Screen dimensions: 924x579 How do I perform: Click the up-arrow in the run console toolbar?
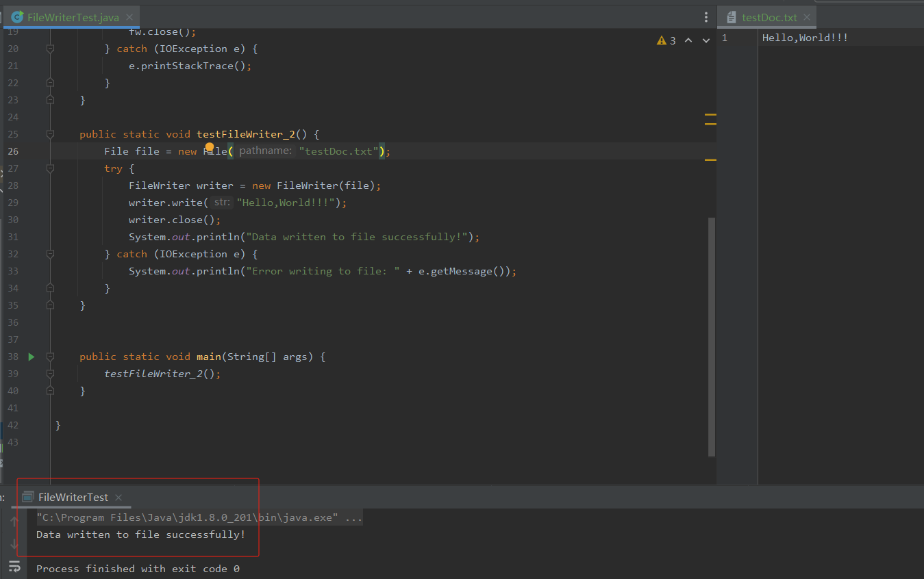click(x=14, y=522)
